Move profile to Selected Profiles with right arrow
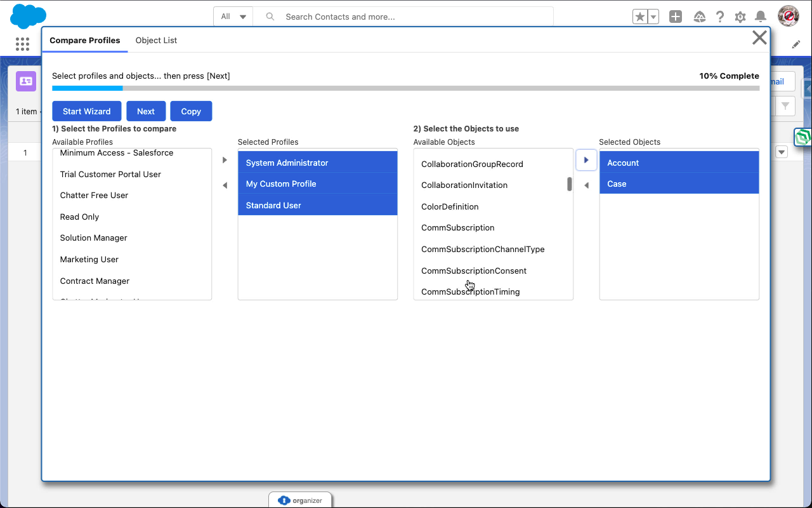This screenshot has height=508, width=812. tap(225, 160)
